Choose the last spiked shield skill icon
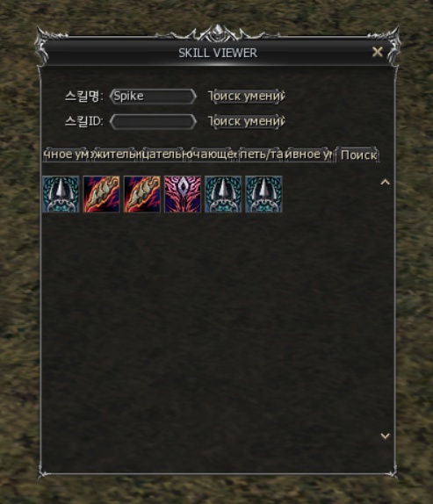This screenshot has height=504, width=433. point(263,194)
